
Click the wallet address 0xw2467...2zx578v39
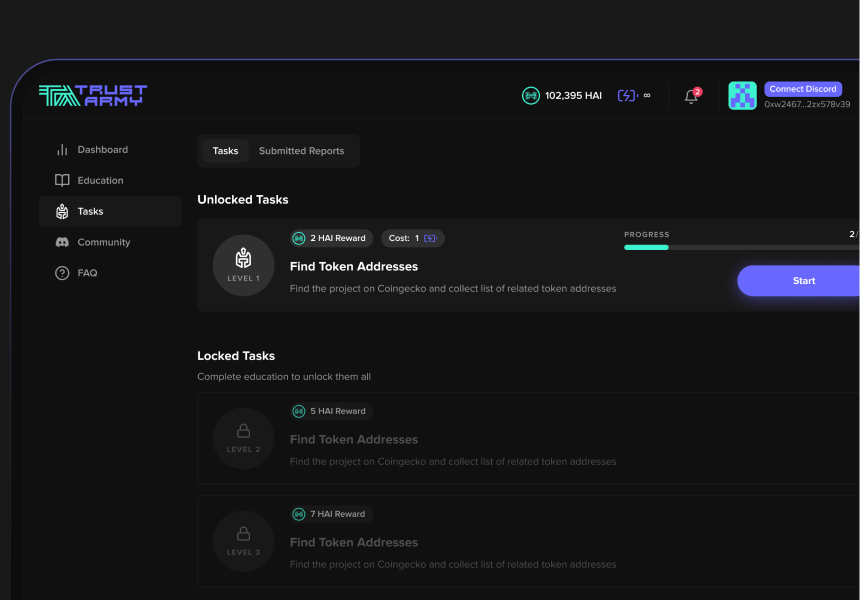(807, 104)
